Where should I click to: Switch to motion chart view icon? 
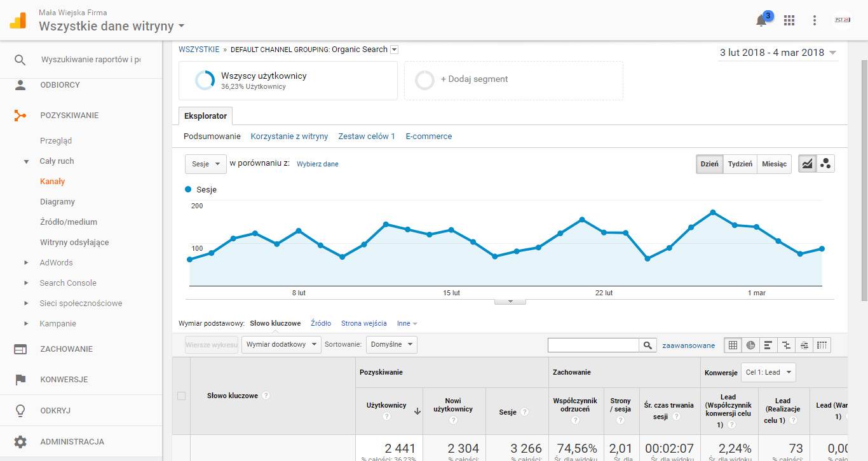[825, 164]
